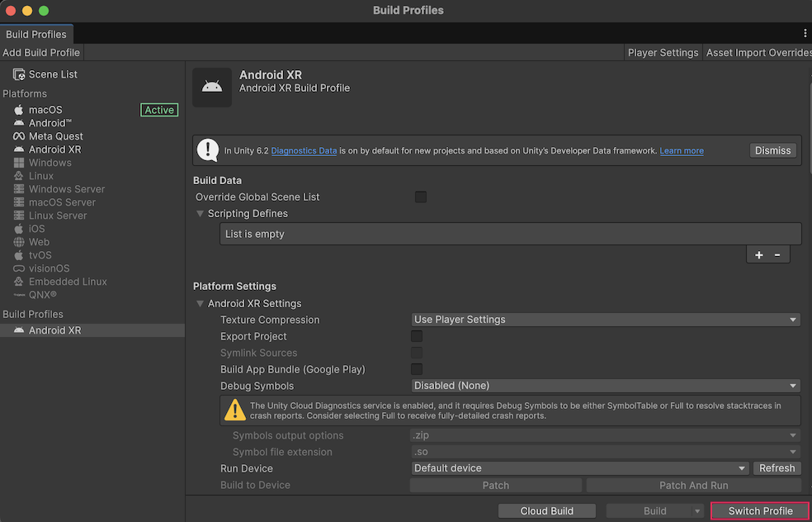Click the macOS platform Apple icon

18,110
